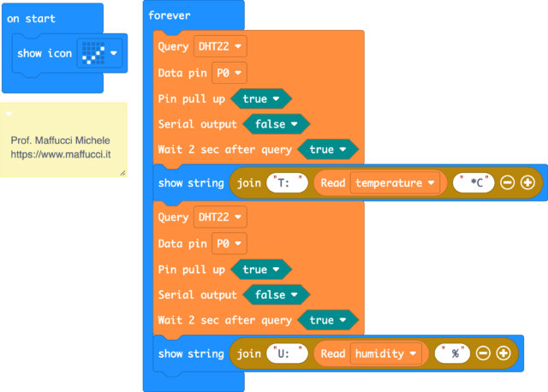Toggle Pin pull up true in first query
The height and width of the screenshot is (392, 548).
(260, 98)
